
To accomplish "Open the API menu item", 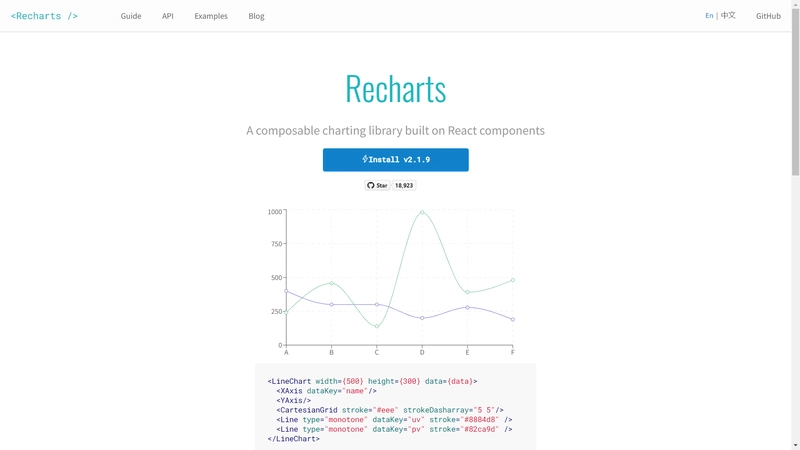I will (168, 16).
